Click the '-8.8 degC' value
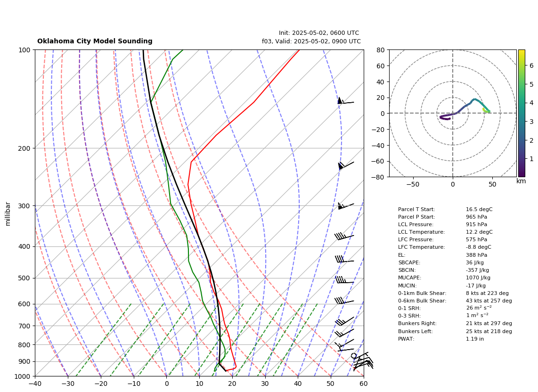 point(478,247)
